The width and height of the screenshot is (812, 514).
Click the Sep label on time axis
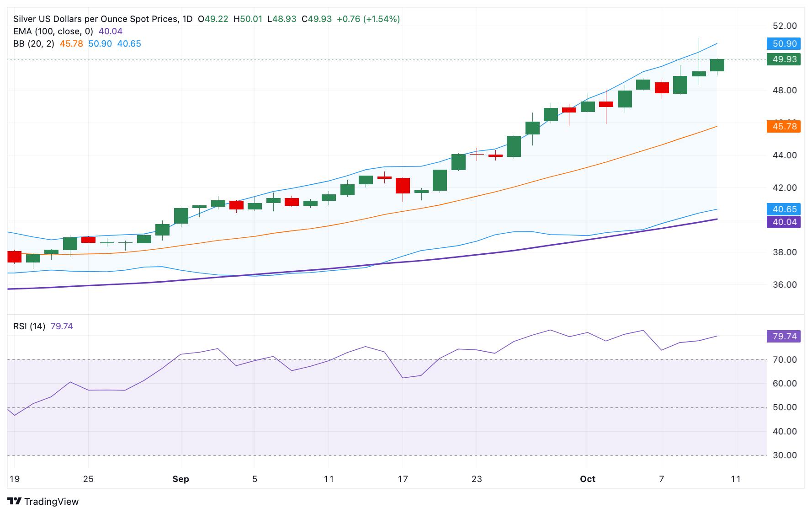tap(180, 479)
